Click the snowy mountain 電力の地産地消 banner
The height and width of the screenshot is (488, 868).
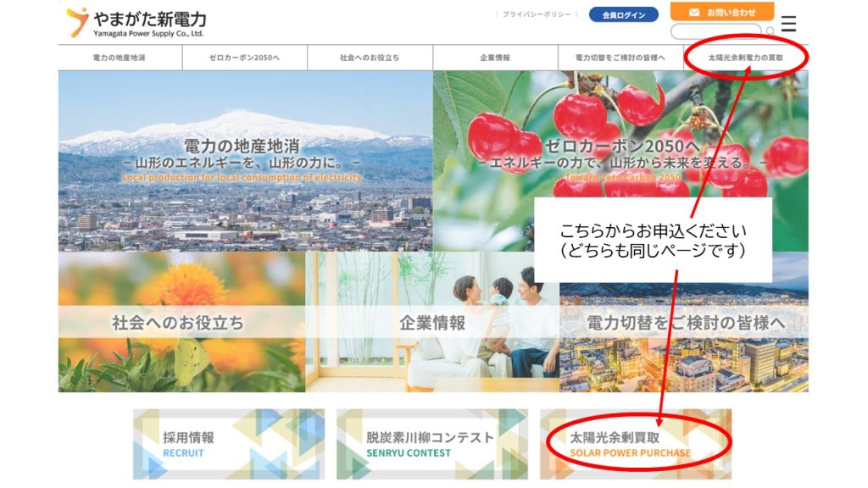pos(245,160)
